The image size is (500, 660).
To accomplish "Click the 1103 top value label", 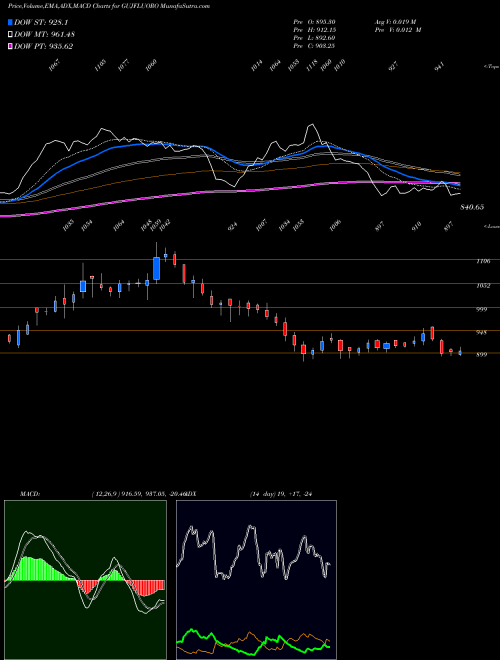I will [x=100, y=65].
